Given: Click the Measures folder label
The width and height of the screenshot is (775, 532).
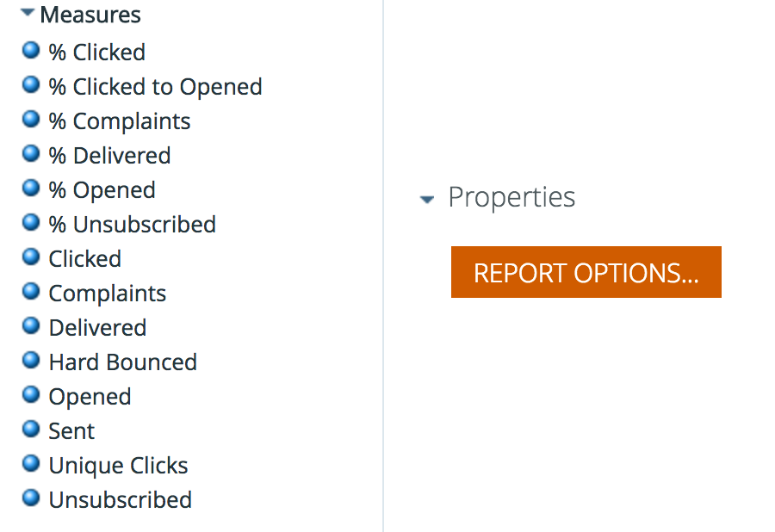Looking at the screenshot, I should (x=90, y=15).
